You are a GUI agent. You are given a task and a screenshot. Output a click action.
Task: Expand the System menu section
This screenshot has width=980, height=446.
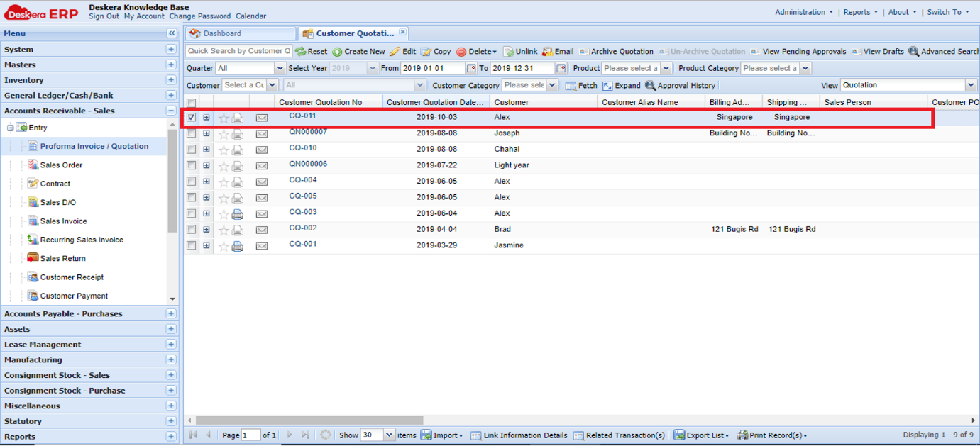[x=171, y=50]
